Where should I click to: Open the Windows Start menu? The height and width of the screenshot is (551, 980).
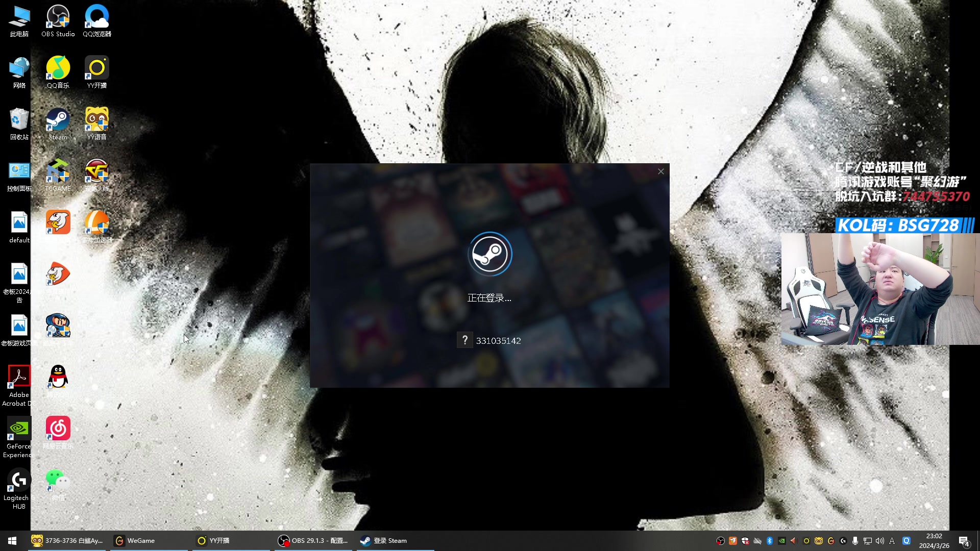12,541
